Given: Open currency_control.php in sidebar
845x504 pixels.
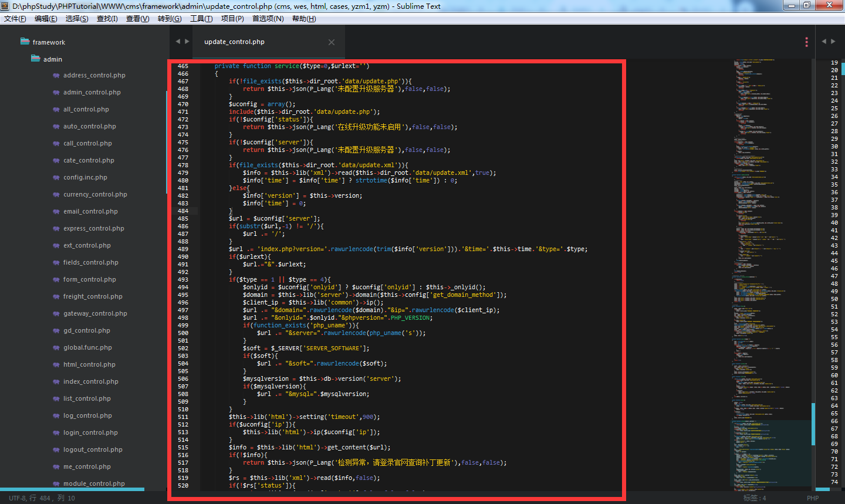Looking at the screenshot, I should pos(95,194).
